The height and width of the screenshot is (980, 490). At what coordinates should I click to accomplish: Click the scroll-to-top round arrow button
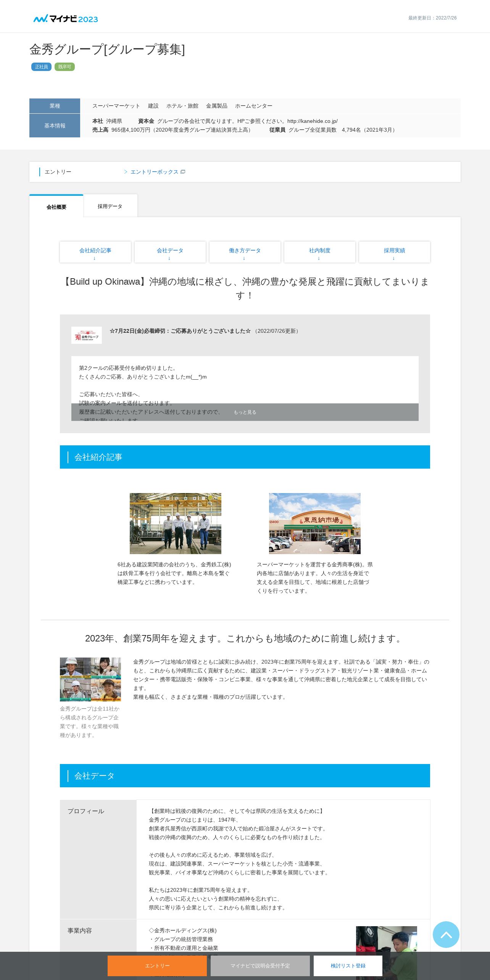(446, 934)
